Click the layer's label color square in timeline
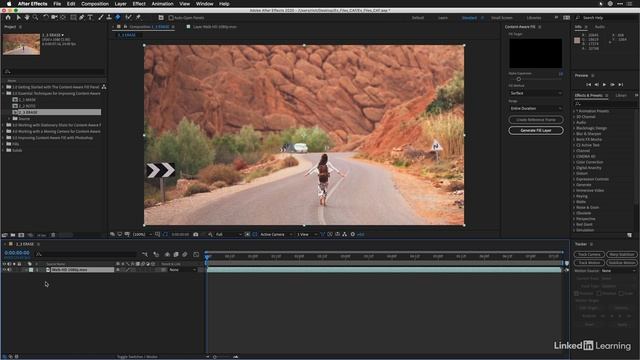This screenshot has width=640, height=360. click(x=31, y=270)
